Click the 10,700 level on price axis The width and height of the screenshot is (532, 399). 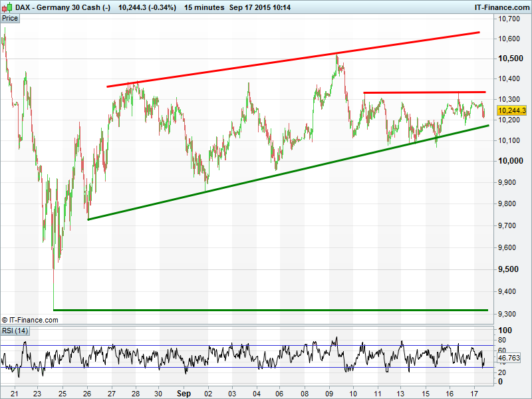tap(509, 19)
